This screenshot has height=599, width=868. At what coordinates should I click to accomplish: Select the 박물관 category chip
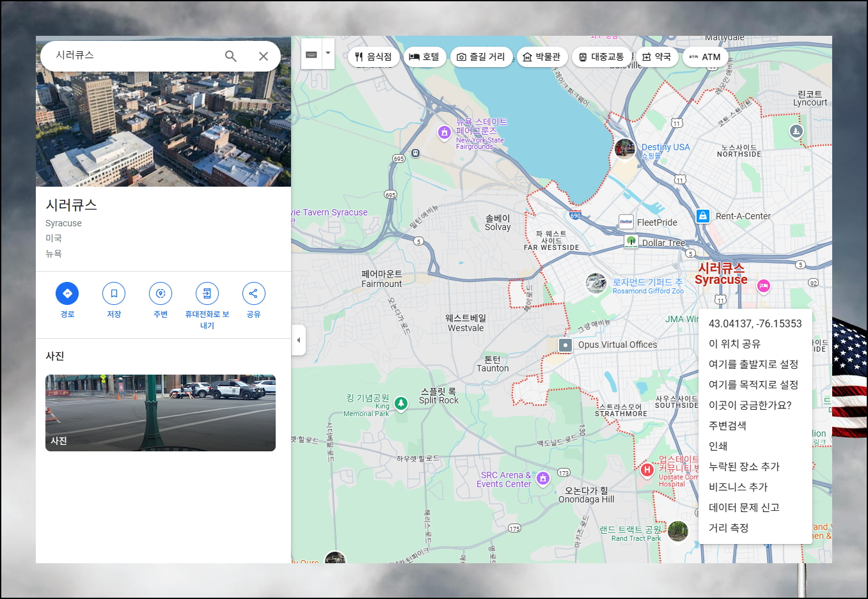(542, 57)
